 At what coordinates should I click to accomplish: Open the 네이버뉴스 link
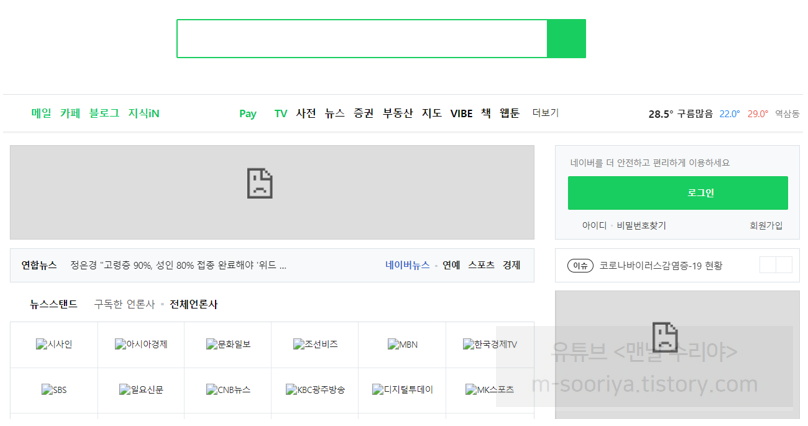coord(407,265)
